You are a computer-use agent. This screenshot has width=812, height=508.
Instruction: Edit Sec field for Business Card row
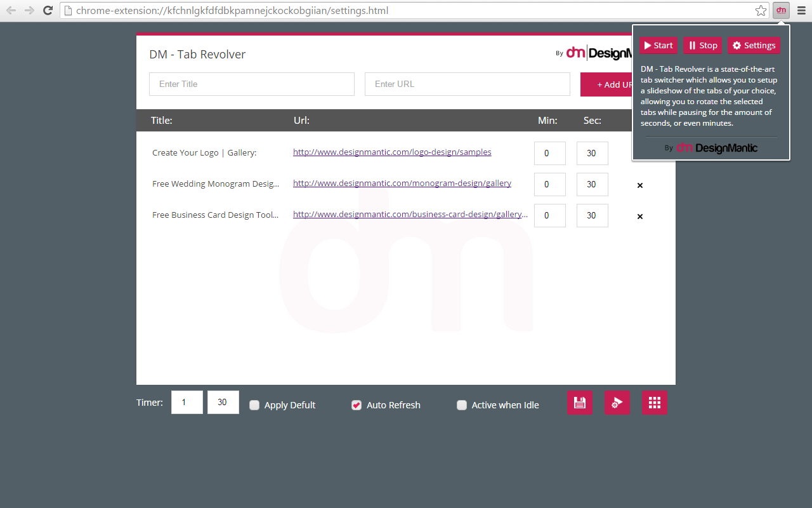coord(593,215)
